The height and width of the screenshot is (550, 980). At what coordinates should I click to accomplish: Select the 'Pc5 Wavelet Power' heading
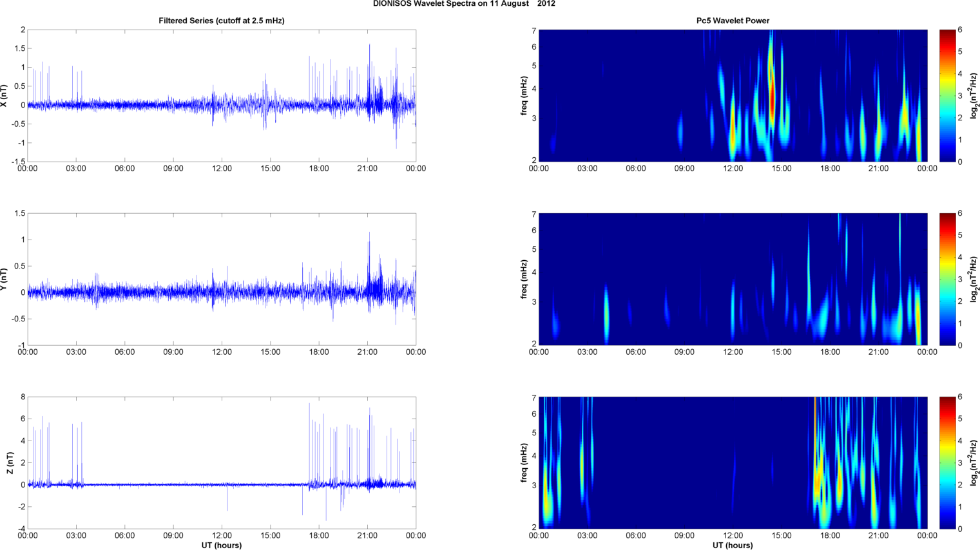pyautogui.click(x=733, y=21)
